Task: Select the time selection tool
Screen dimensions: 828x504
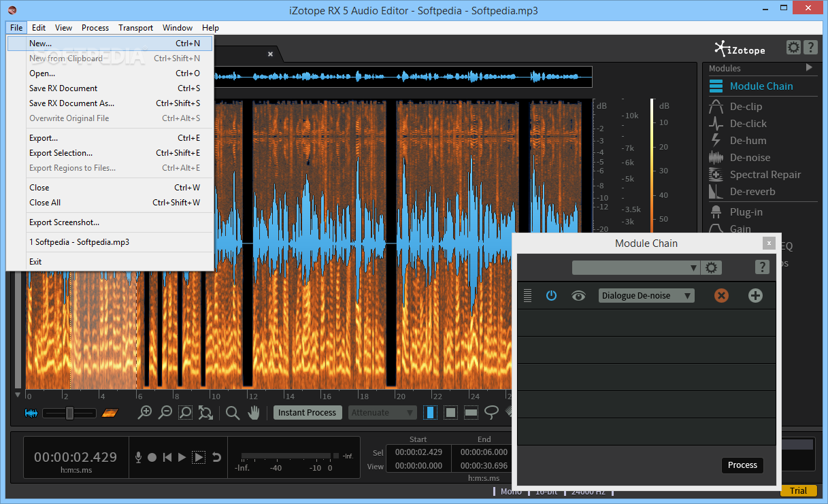Action: [430, 412]
